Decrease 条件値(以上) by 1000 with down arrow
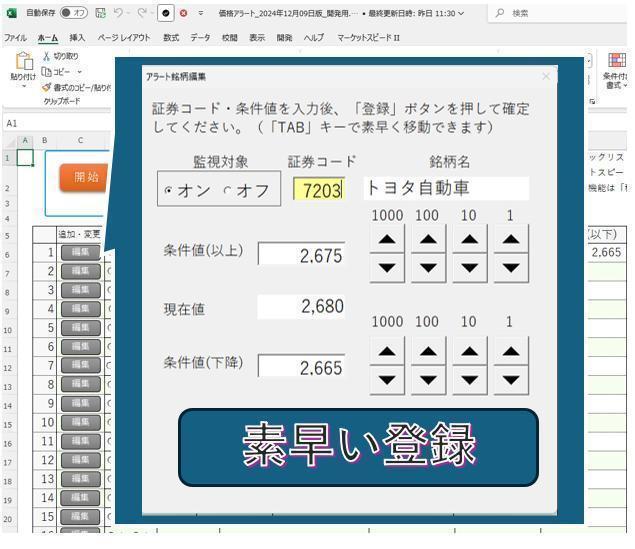This screenshot has width=635, height=549. (x=387, y=268)
